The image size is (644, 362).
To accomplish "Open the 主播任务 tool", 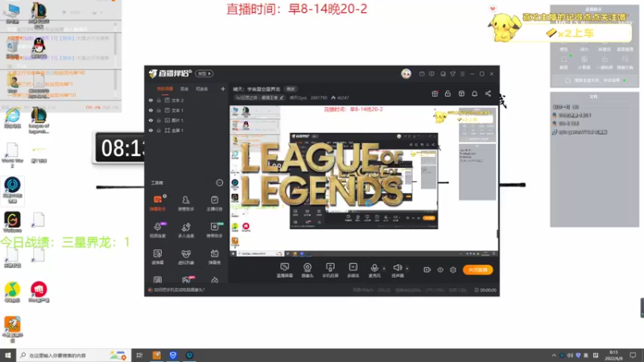I will coord(214,204).
